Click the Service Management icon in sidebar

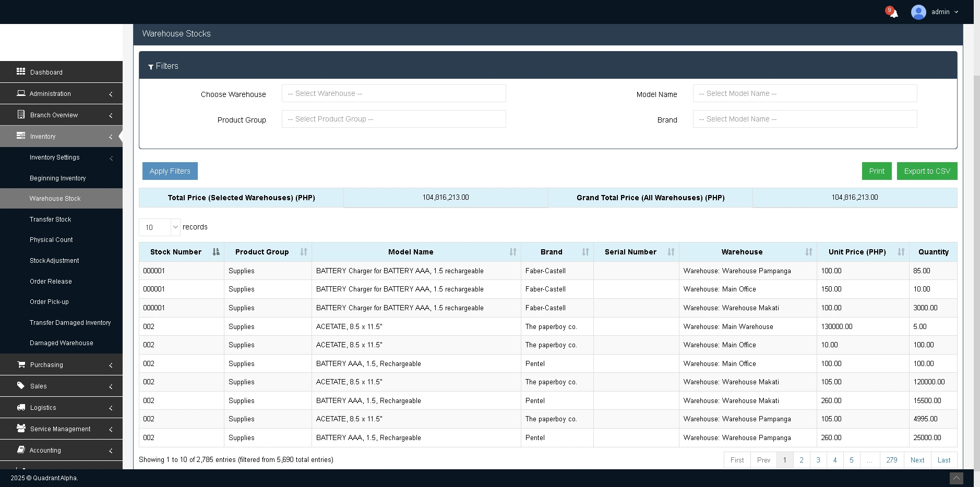coord(21,429)
